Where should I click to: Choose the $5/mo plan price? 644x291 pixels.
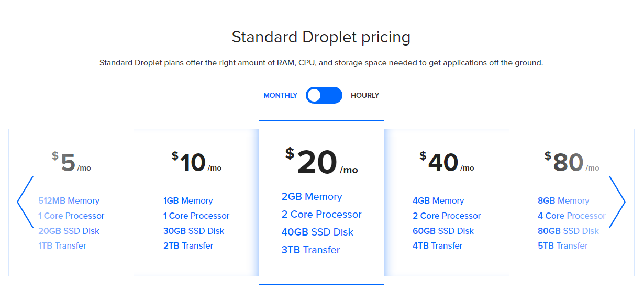71,163
